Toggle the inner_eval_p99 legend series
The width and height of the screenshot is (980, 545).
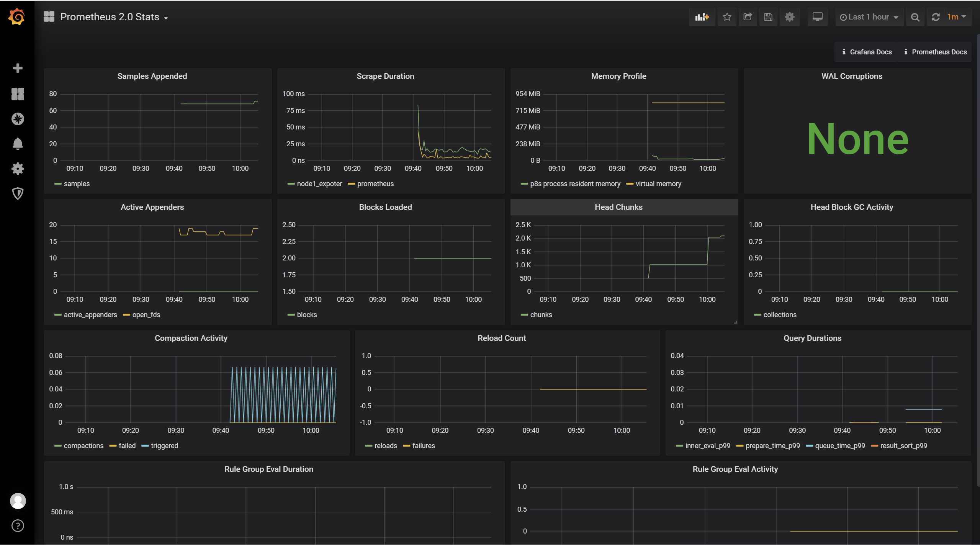[x=708, y=446]
